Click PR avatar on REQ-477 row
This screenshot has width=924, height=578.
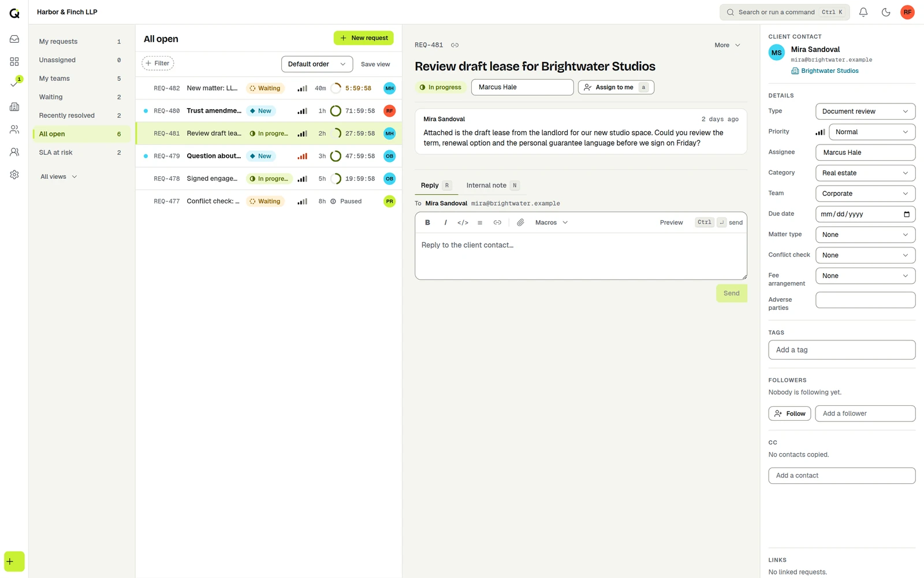[x=390, y=201]
